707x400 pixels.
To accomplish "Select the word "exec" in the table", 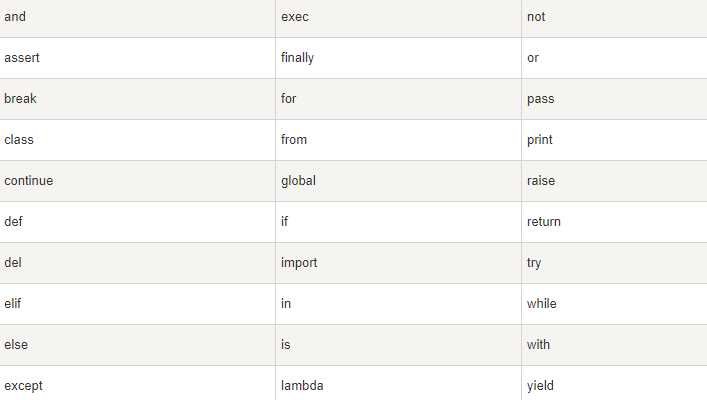I will (x=295, y=17).
